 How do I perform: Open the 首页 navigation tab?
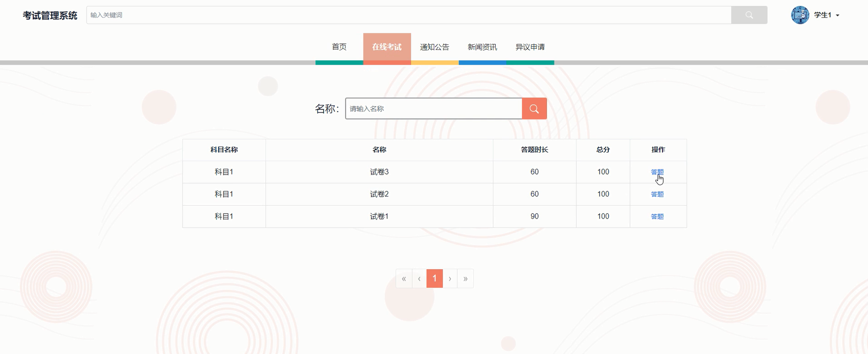click(x=339, y=47)
